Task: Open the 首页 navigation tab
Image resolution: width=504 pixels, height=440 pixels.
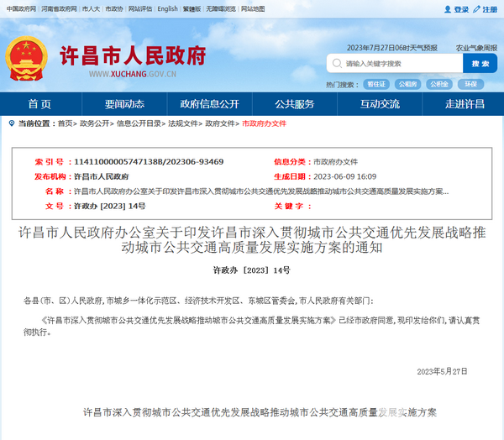Action: tap(39, 104)
